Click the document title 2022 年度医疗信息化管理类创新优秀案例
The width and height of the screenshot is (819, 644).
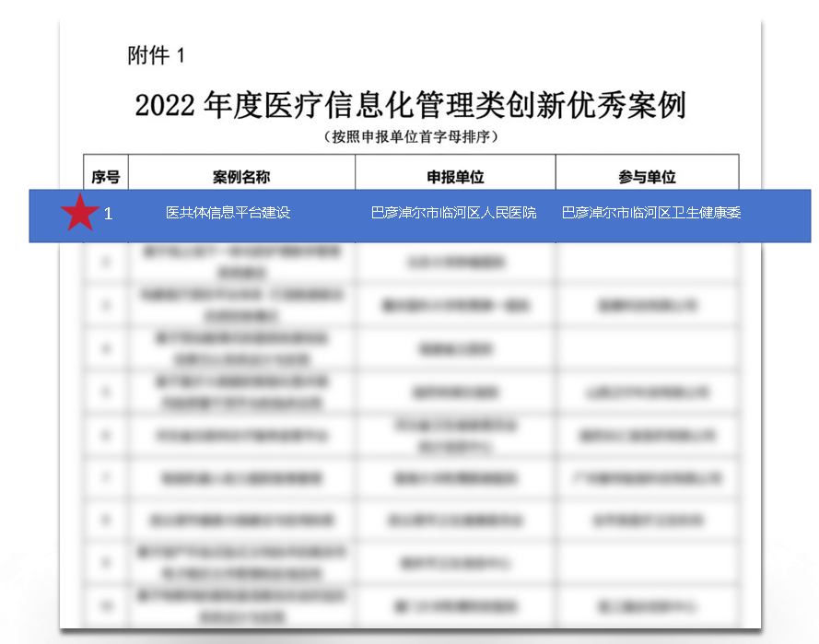[x=410, y=105]
